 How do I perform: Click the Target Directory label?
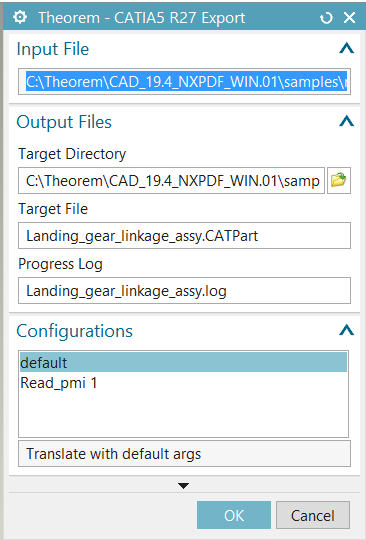pos(72,154)
